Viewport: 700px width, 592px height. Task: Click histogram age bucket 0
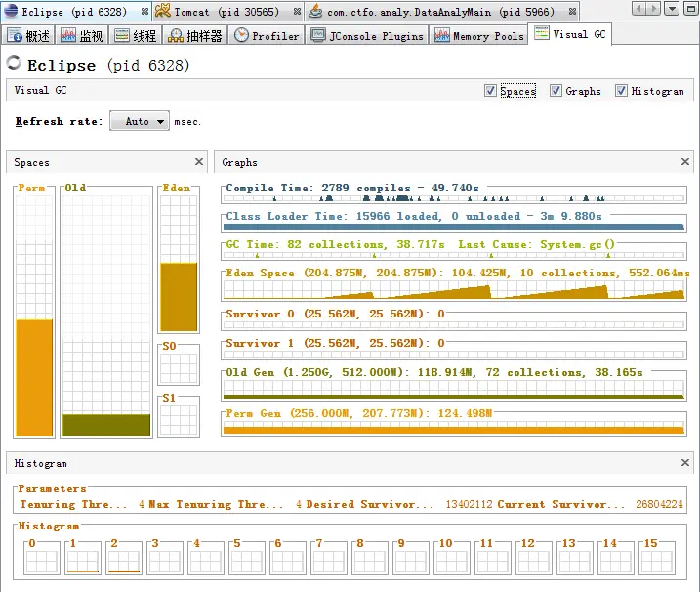[42, 559]
